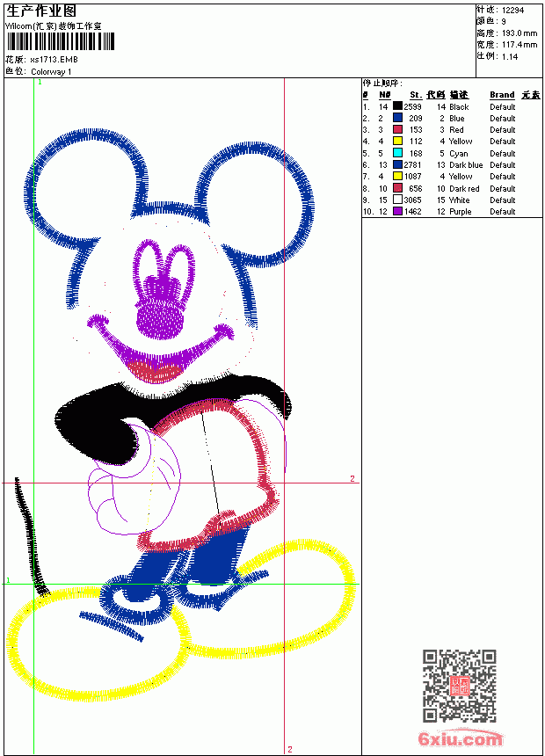The image size is (545, 756).
Task: Select the stitch count 2599 for Black
Action: [x=413, y=106]
